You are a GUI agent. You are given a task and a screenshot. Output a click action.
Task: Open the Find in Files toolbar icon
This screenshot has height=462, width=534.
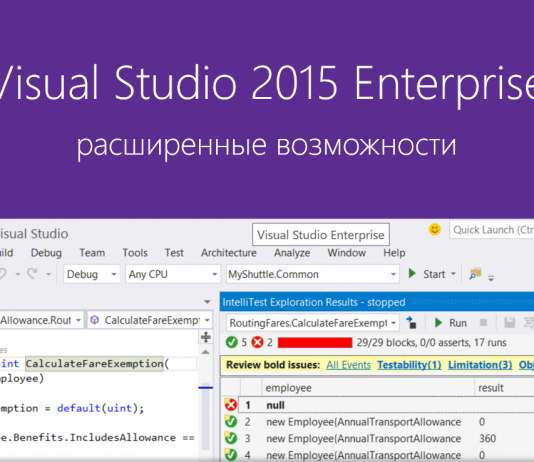tap(475, 273)
